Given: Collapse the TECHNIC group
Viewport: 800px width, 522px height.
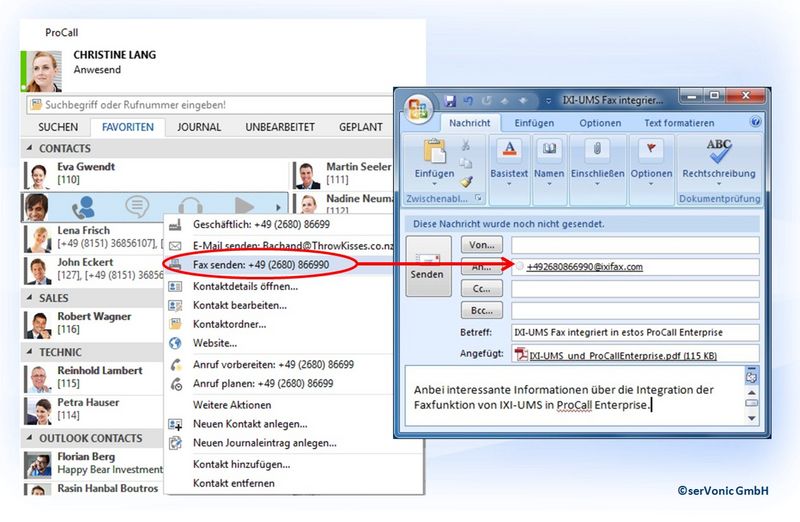Looking at the screenshot, I should [29, 352].
